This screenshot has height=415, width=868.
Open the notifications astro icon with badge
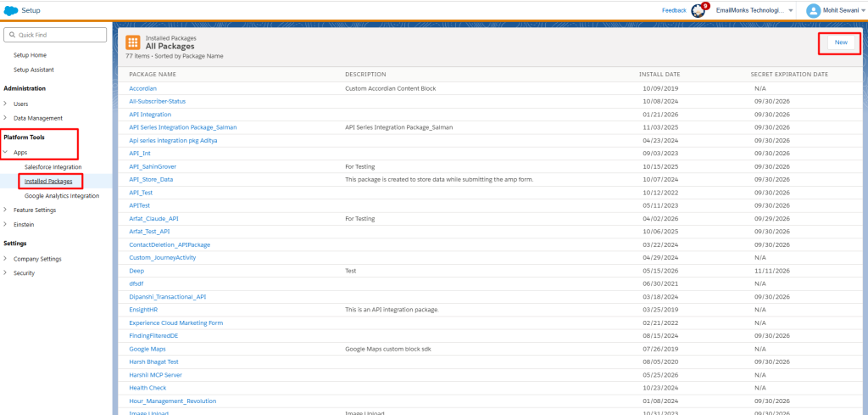pos(700,10)
